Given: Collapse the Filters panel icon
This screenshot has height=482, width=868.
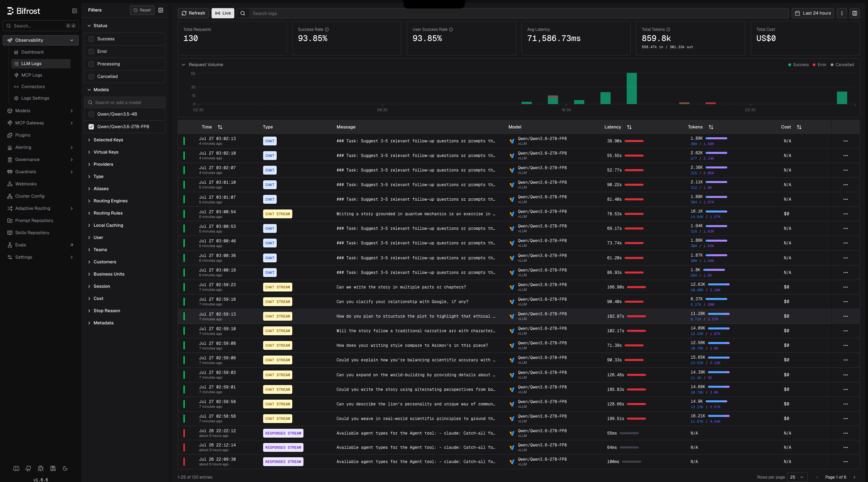Looking at the screenshot, I should (161, 10).
